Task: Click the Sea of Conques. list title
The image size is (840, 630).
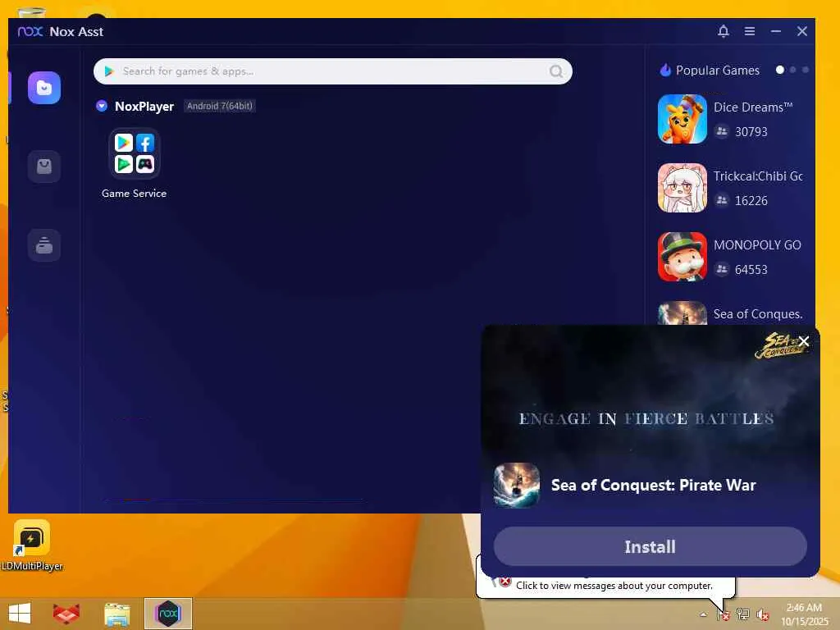Action: click(x=758, y=314)
